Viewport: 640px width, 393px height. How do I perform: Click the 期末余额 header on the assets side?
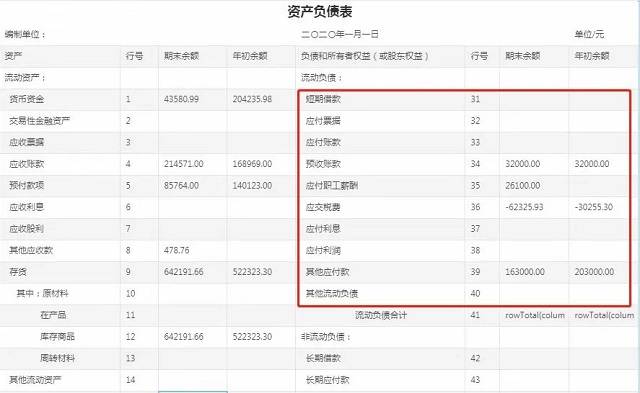tap(181, 56)
